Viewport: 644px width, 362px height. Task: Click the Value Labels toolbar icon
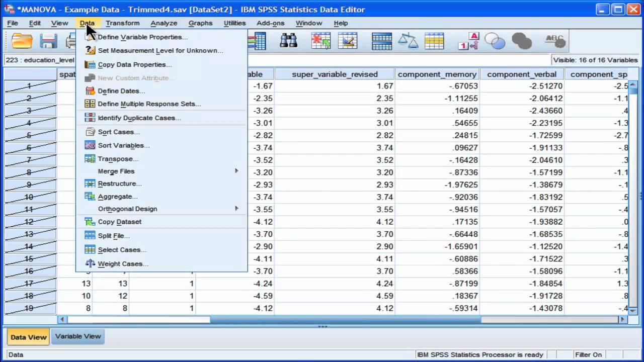coord(468,41)
